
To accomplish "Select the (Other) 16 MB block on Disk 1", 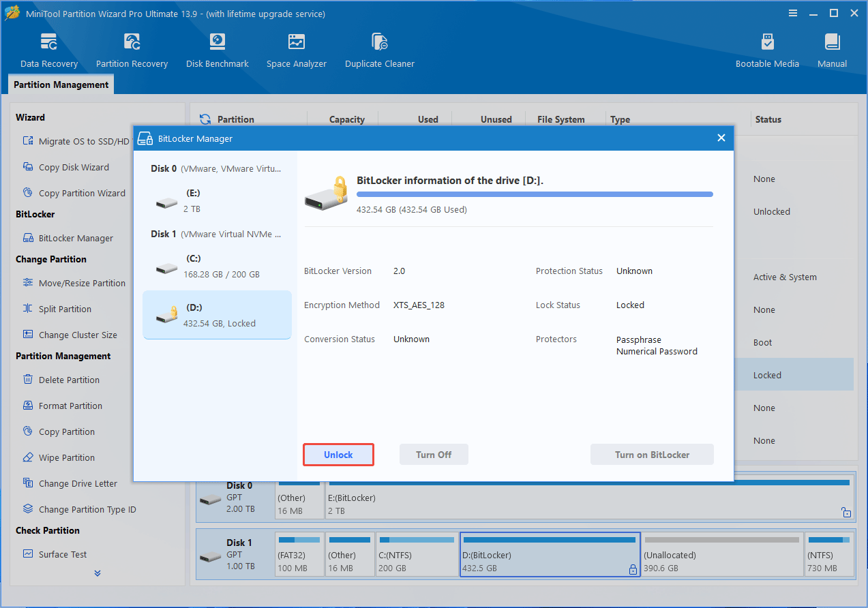I will [x=350, y=555].
